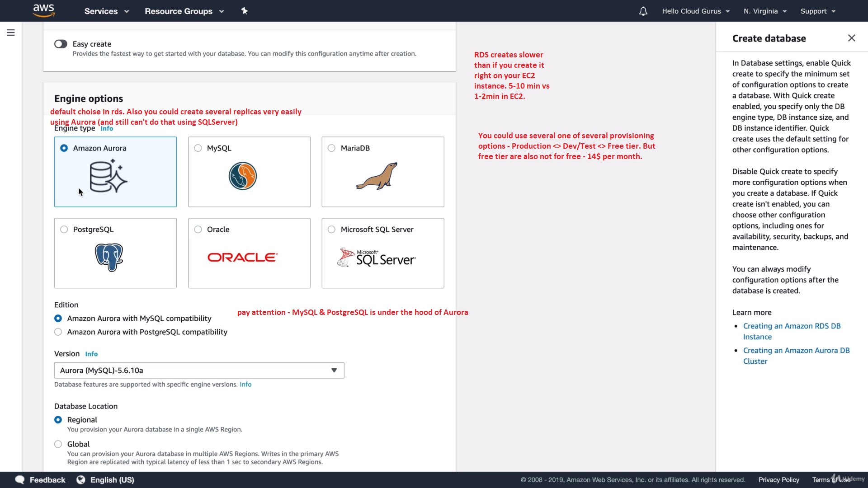Image resolution: width=868 pixels, height=488 pixels.
Task: Click the AWS logo home icon
Action: [44, 10]
